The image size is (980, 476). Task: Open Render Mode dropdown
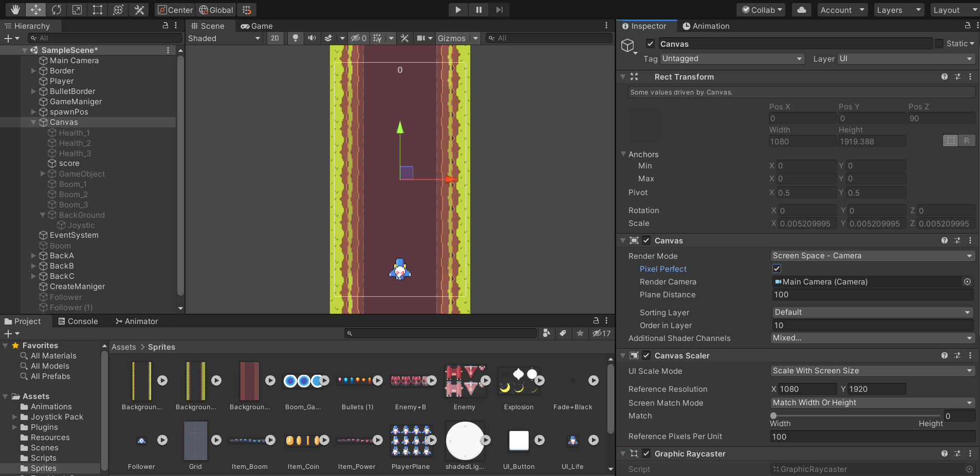pos(873,256)
